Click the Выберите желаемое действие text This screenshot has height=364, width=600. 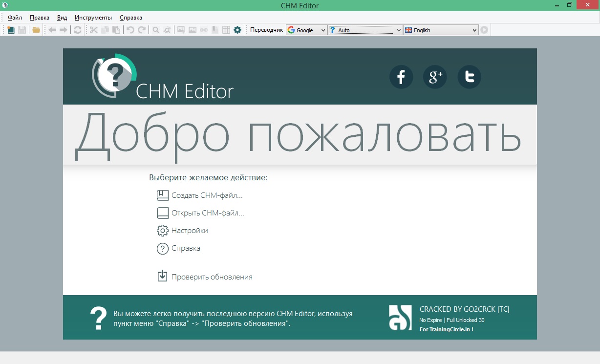(208, 177)
